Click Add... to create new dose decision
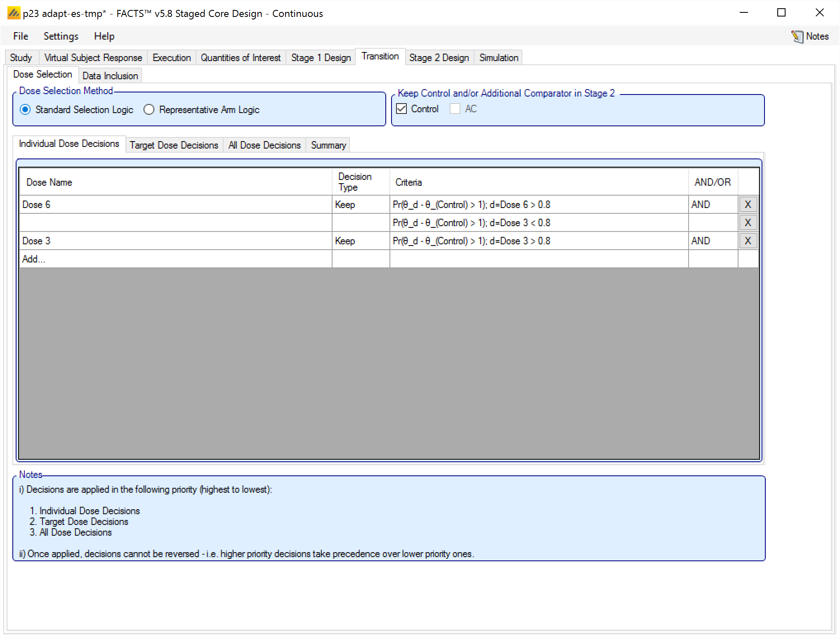840x638 pixels. click(x=34, y=259)
